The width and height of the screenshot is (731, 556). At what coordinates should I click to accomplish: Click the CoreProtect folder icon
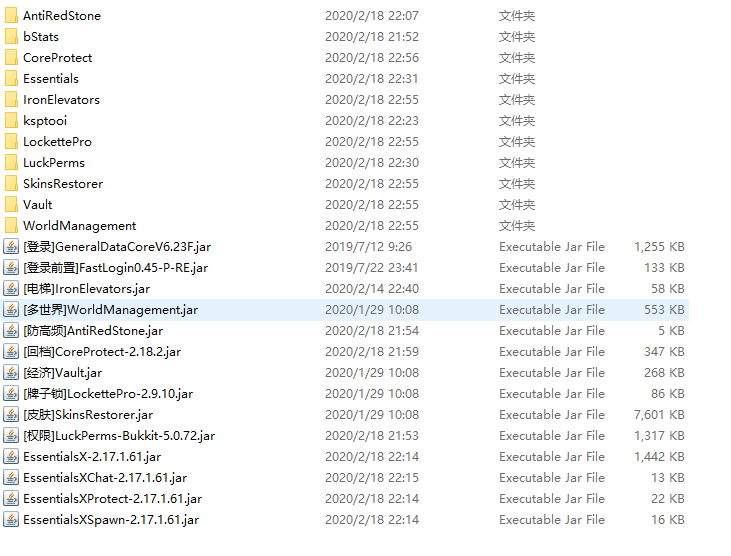click(11, 57)
